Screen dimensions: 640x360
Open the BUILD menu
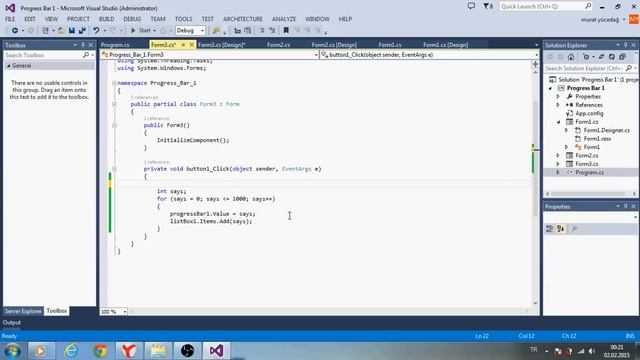[x=107, y=19]
